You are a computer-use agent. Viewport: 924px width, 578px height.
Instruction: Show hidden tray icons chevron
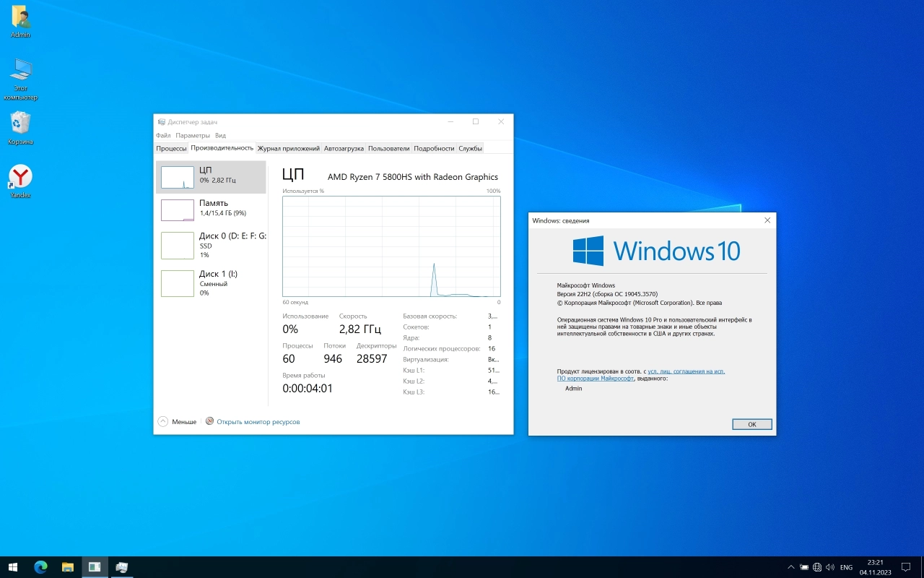[x=791, y=567]
